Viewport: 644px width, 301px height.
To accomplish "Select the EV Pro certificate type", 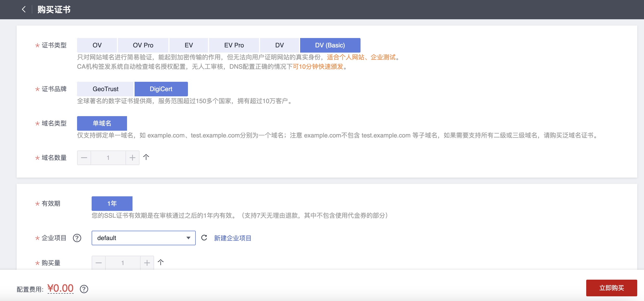I will coord(233,45).
